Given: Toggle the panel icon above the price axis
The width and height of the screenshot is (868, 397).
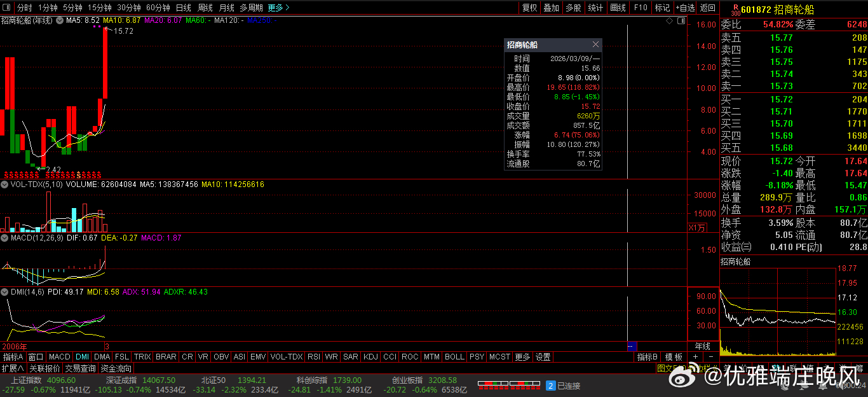Looking at the screenshot, I should click(x=681, y=21).
